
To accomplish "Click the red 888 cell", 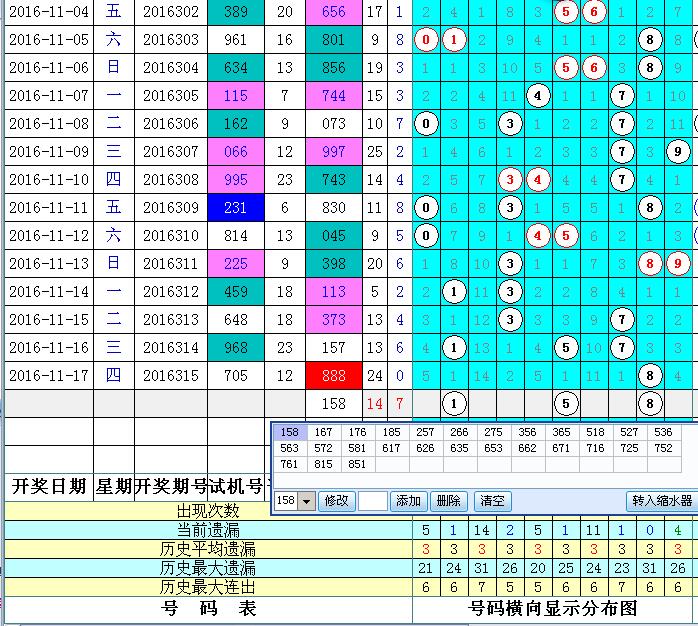I will tap(334, 376).
